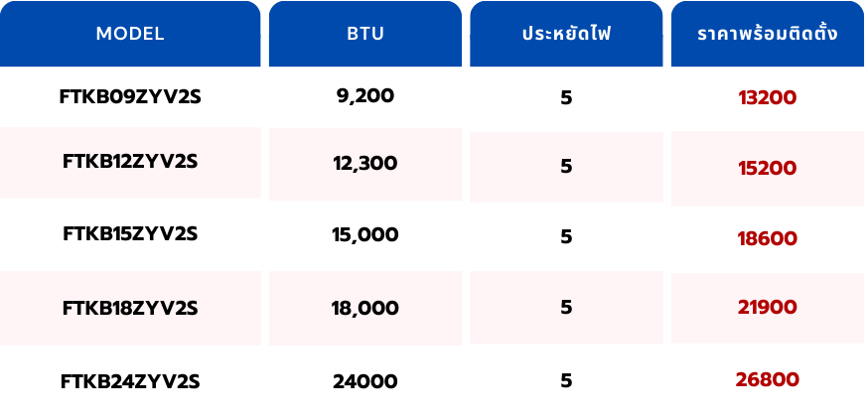Select model FTKB18ZYV2S

pyautogui.click(x=130, y=308)
